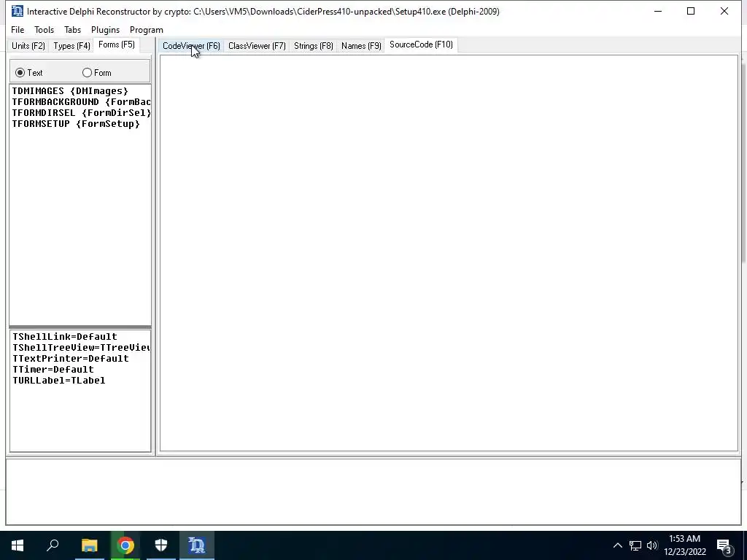747x560 pixels.
Task: Open the Tools menu
Action: pos(44,29)
